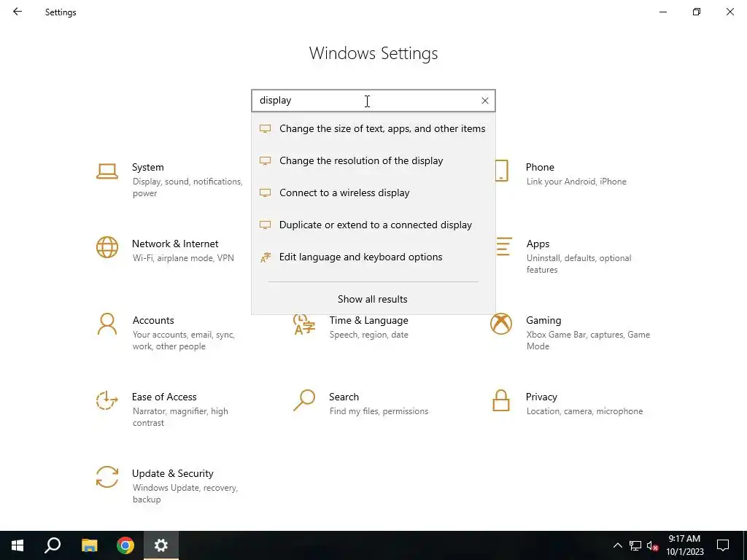
Task: Click the muted volume tray icon
Action: point(653,545)
